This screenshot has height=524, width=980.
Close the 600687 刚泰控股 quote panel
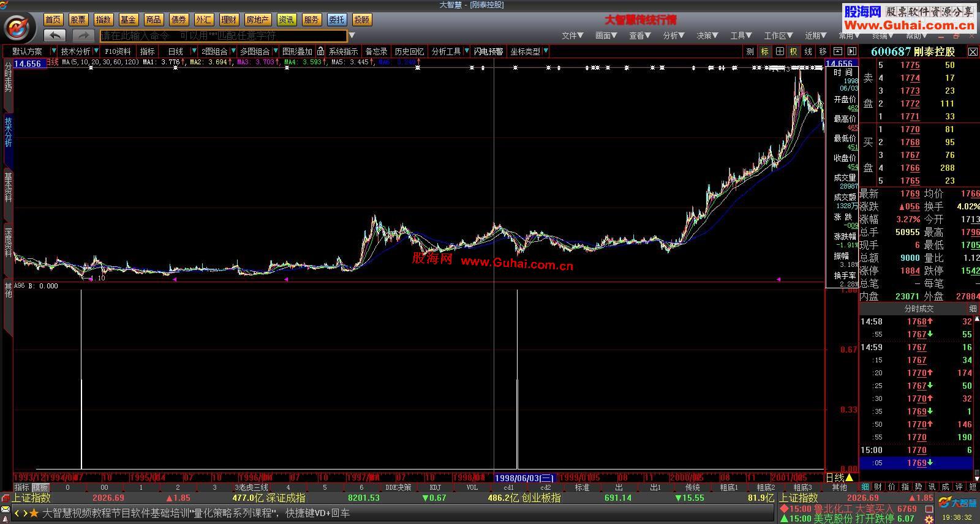tap(973, 52)
